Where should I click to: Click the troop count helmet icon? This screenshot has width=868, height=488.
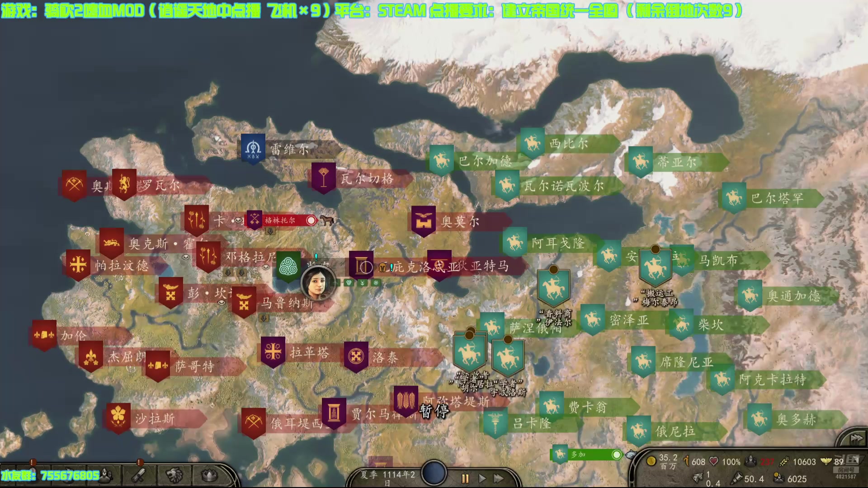[x=751, y=461]
